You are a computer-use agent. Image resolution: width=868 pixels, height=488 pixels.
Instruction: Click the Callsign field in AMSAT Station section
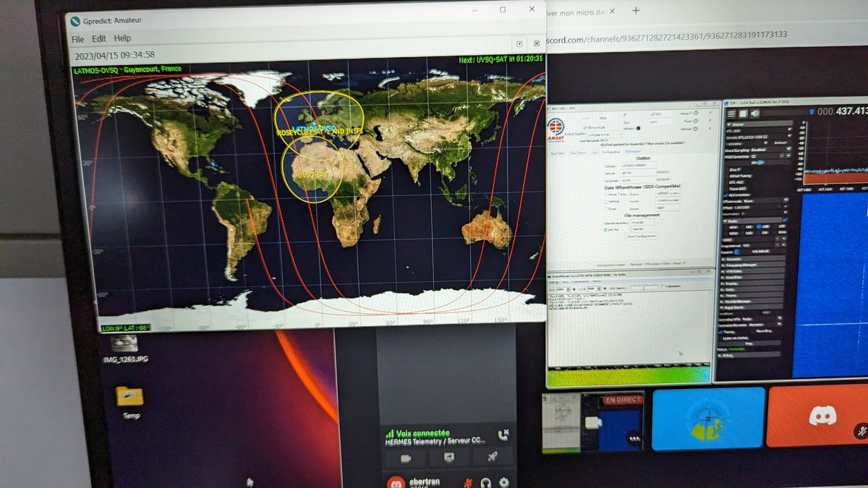pos(637,166)
